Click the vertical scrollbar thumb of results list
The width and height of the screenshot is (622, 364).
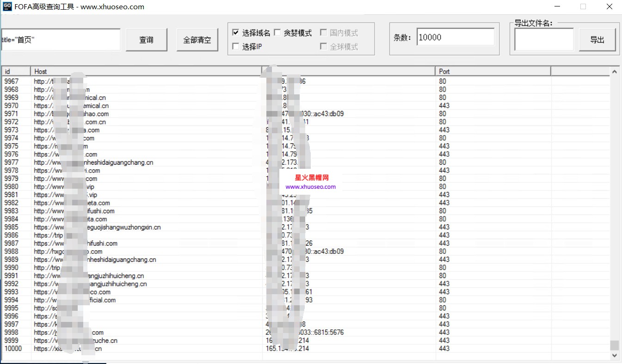click(615, 345)
